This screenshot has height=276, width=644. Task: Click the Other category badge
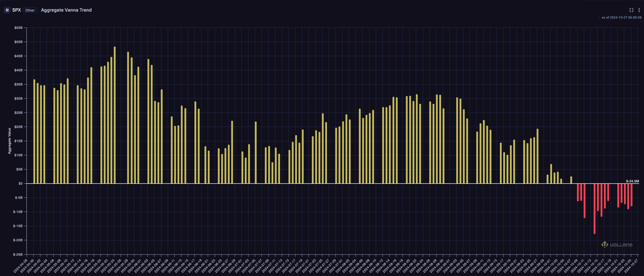click(x=30, y=10)
